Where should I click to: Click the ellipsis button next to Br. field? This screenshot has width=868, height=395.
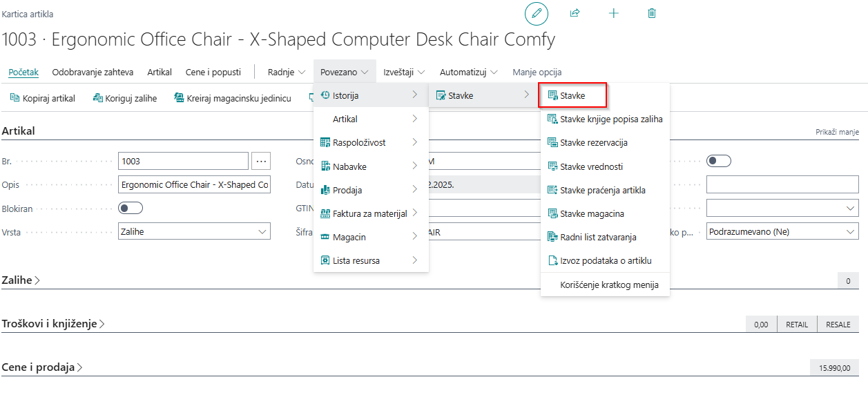[261, 161]
